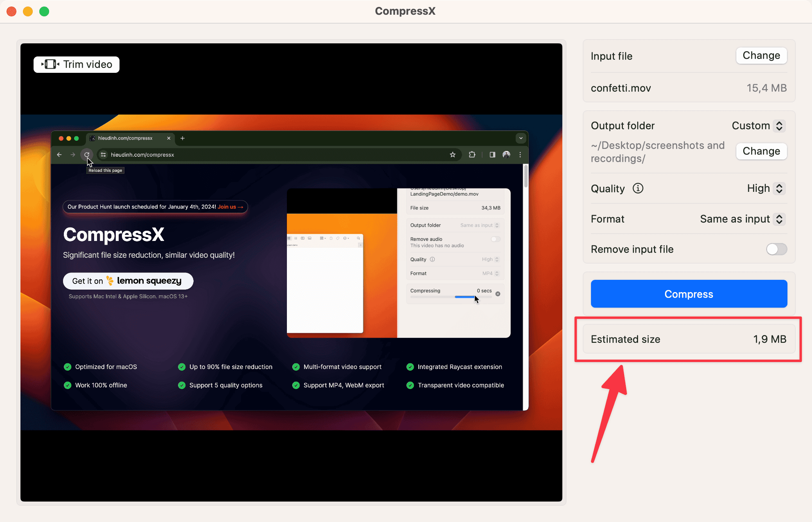
Task: Click Get it on lemon squeezy button
Action: click(x=128, y=281)
